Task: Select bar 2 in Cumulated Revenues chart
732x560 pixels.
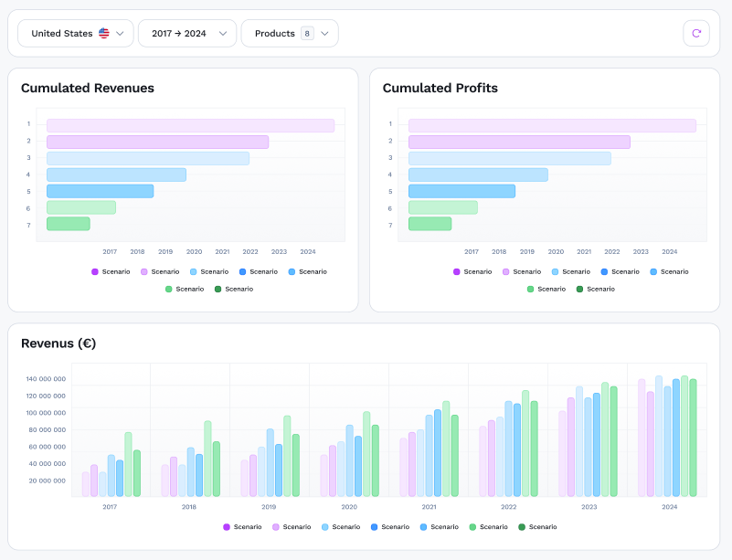Action: [158, 142]
